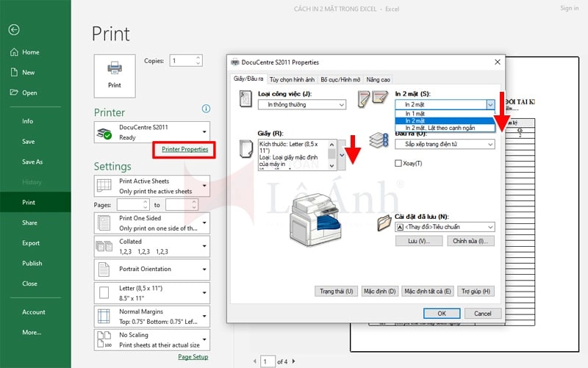Image resolution: width=588 pixels, height=368 pixels.
Task: Increase copies with up stepper arrow
Action: (198, 58)
